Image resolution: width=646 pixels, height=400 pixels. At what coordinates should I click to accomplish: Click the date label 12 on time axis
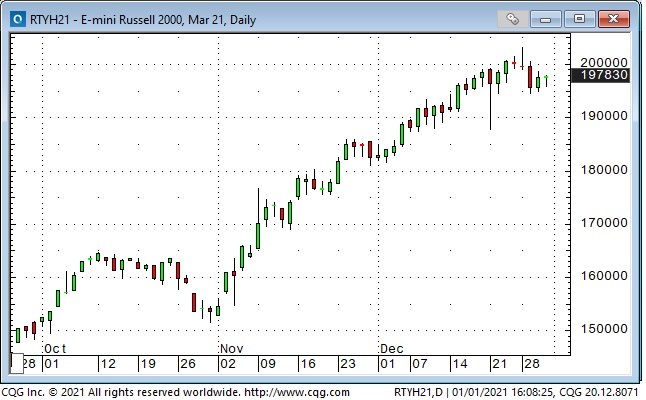tap(108, 364)
